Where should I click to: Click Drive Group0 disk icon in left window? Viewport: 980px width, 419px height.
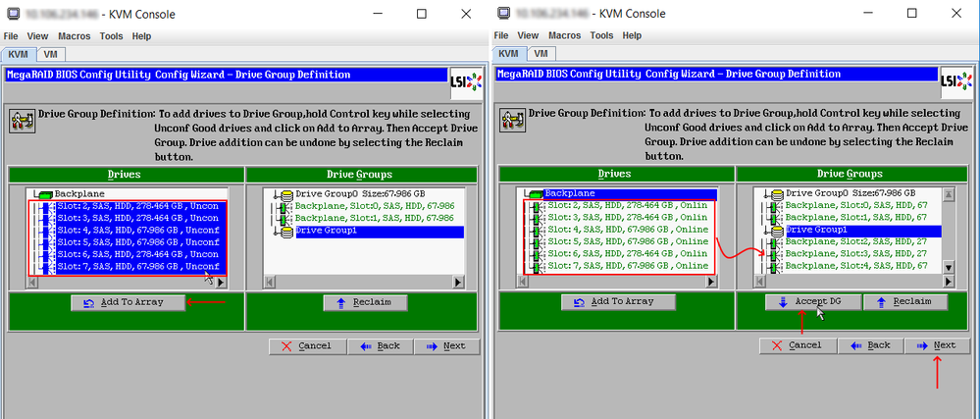click(x=286, y=195)
